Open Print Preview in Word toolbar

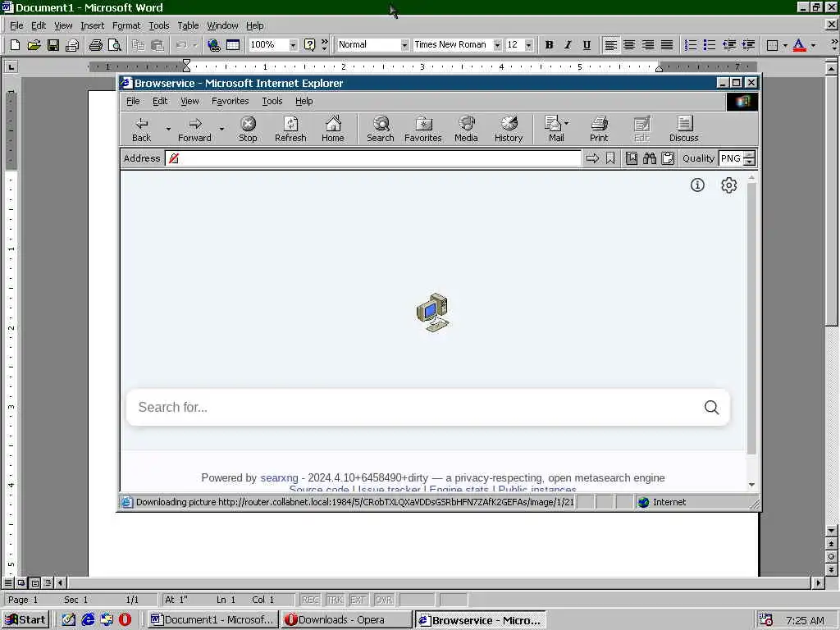(x=115, y=45)
